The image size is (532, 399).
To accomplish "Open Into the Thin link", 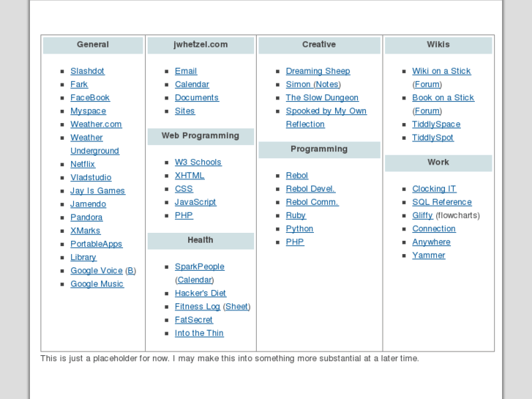I will pyautogui.click(x=199, y=333).
